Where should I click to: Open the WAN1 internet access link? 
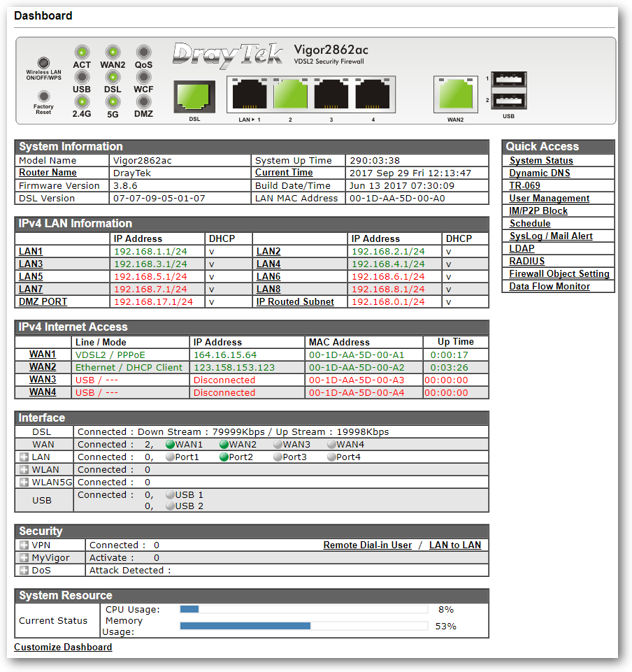[x=43, y=355]
